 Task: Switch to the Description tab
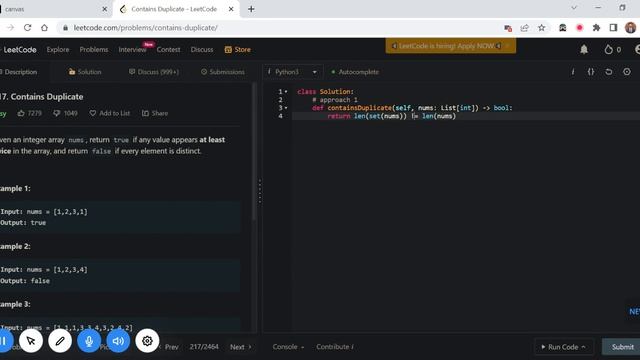pyautogui.click(x=18, y=72)
